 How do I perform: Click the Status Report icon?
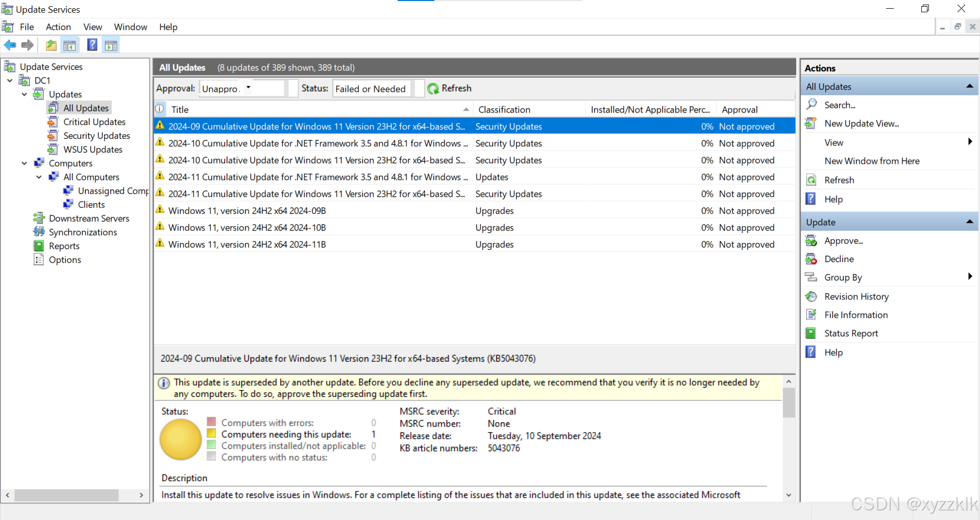[x=811, y=333]
